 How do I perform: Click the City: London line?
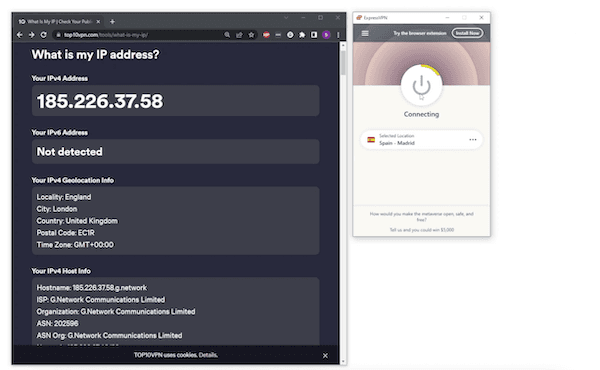57,209
